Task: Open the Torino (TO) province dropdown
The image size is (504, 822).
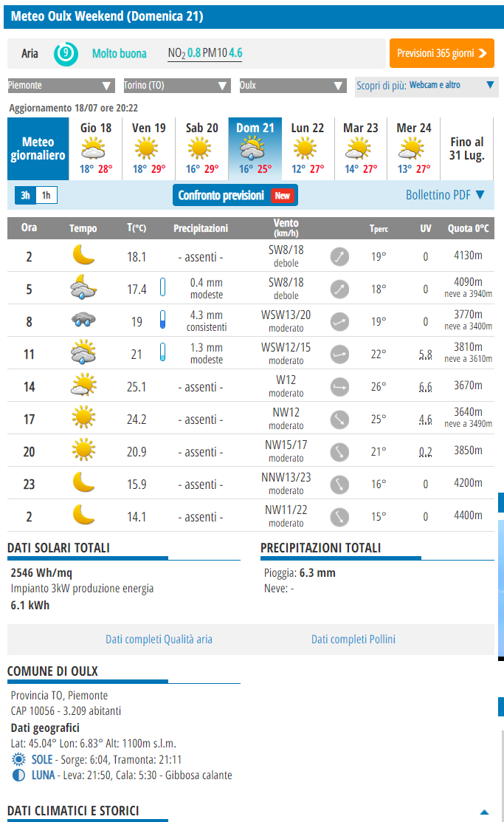Action: 177,86
